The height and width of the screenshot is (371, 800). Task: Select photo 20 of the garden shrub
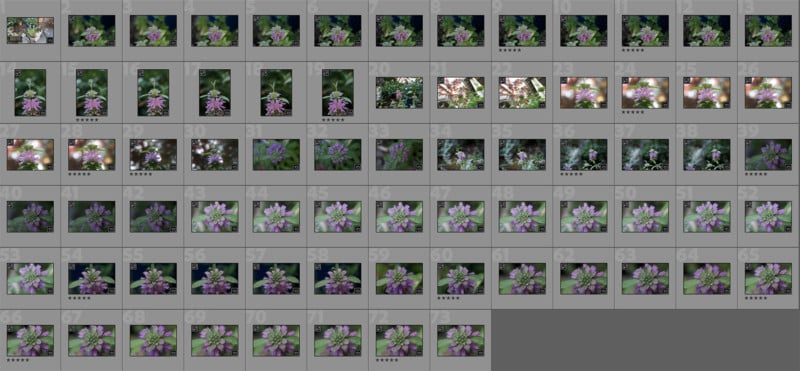click(x=399, y=93)
